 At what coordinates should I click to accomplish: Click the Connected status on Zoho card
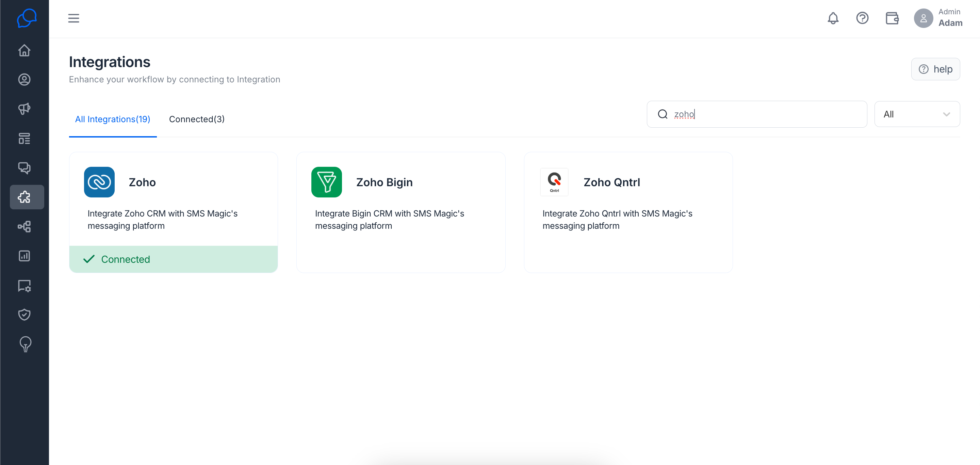(174, 259)
